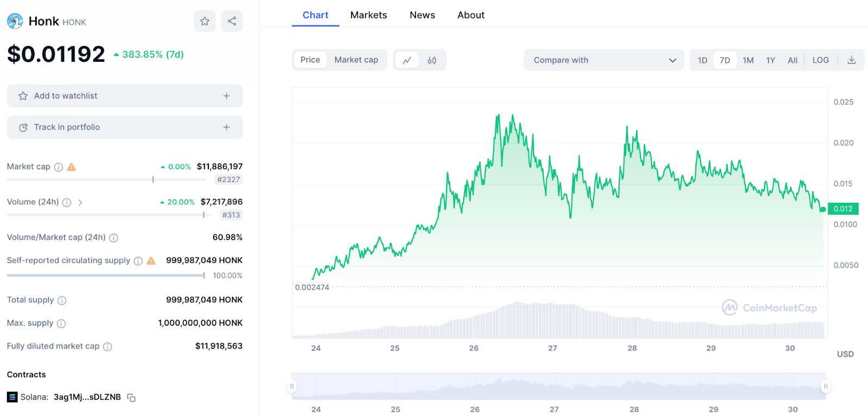Click the 1,000,000,000 HONK max supply value
Screen dimensions: 868x419
200,323
